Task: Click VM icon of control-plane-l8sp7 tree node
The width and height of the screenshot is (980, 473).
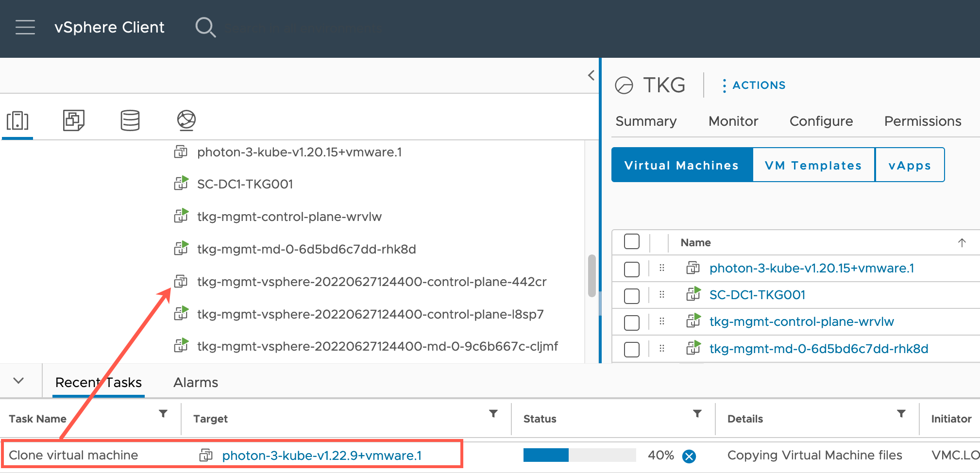Action: 181,313
